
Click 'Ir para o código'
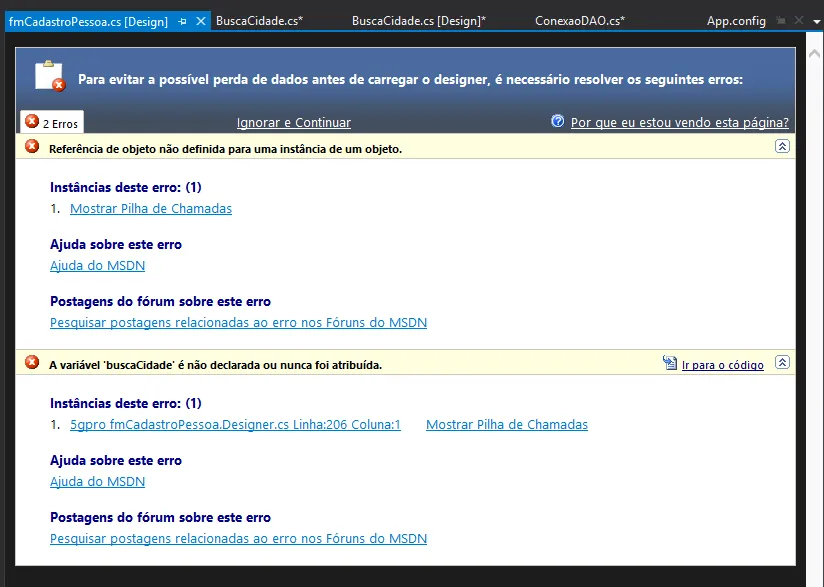point(721,364)
